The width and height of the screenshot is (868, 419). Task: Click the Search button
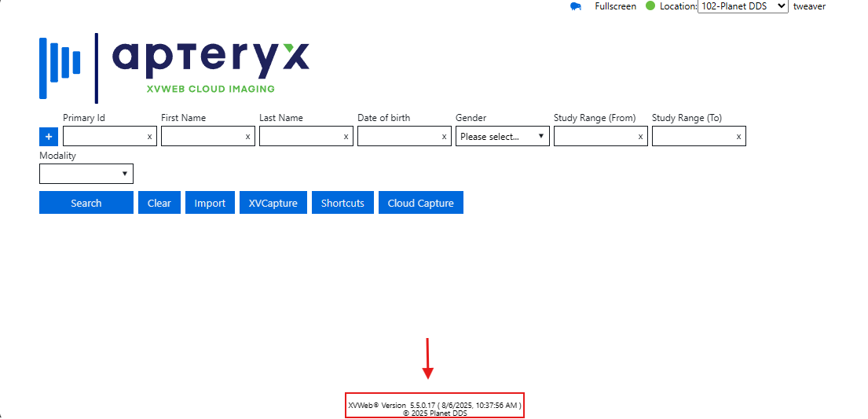coord(86,203)
